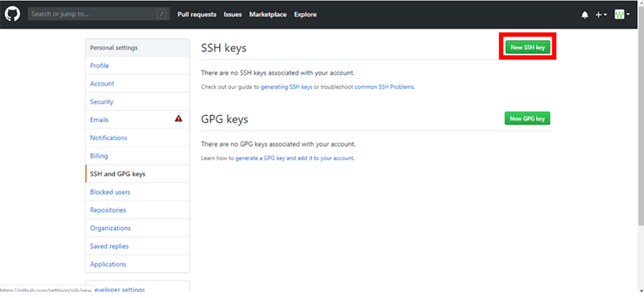This screenshot has height=298, width=644.
Task: Click the New GPG key button
Action: tap(527, 118)
